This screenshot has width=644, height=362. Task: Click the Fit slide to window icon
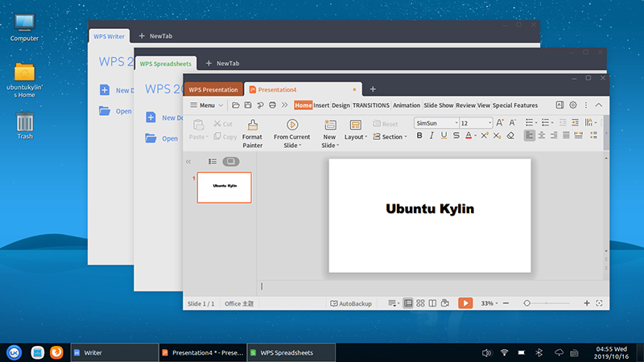pos(599,303)
